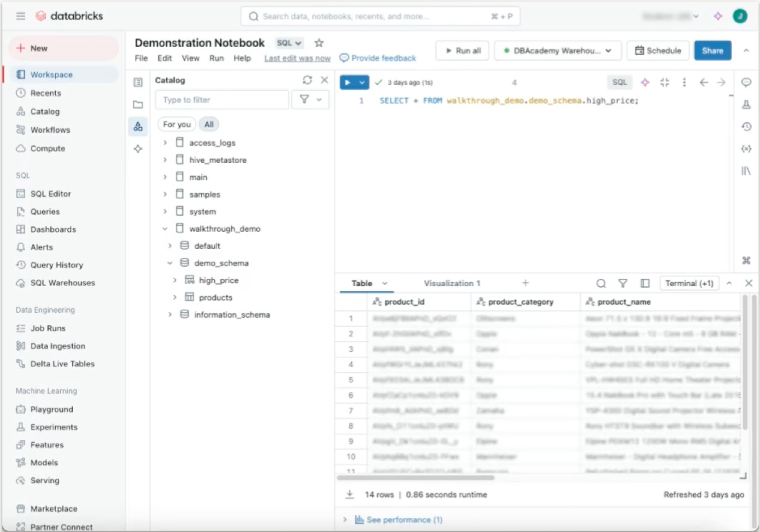The height and width of the screenshot is (532, 760).
Task: Expand the See performance section
Action: click(x=345, y=519)
